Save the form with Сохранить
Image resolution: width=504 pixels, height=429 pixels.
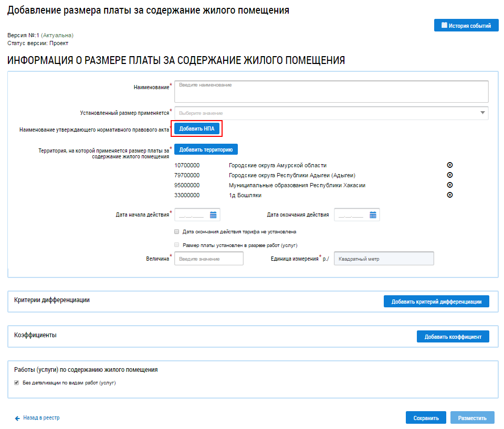[426, 418]
